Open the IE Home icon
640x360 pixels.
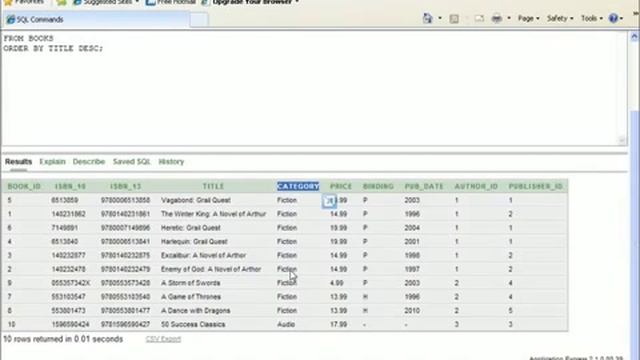tap(427, 18)
